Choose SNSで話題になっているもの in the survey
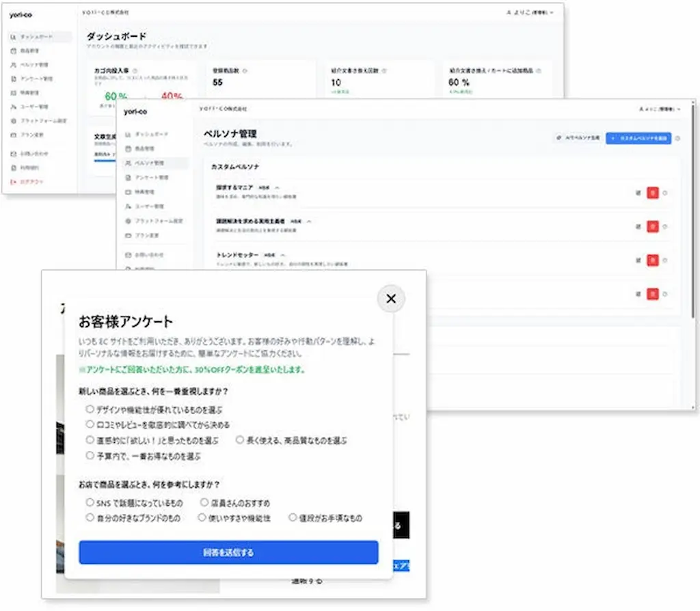Viewport: 700px width, 611px height. (x=90, y=502)
